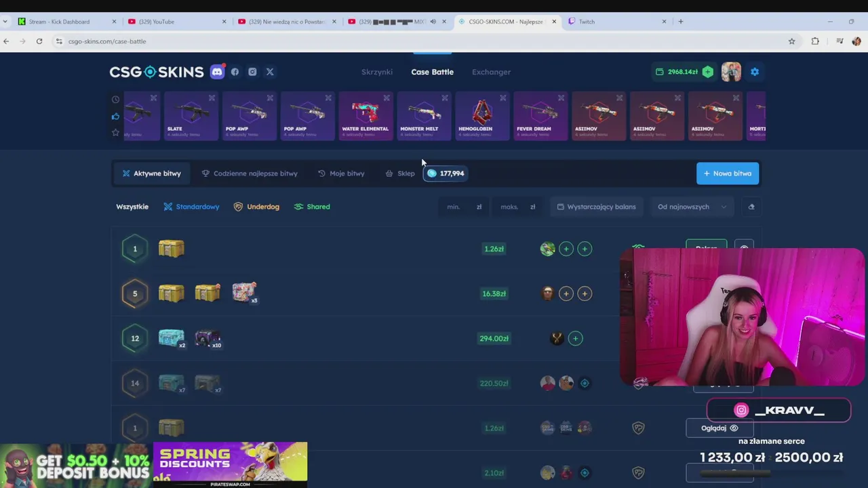Open a new browser tab
Image resolution: width=868 pixels, height=488 pixels.
point(681,22)
